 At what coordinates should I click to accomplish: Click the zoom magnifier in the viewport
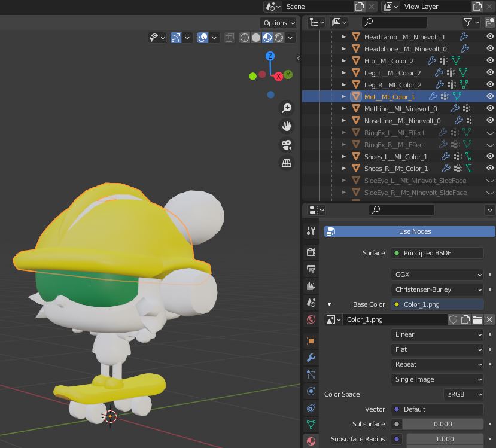click(x=287, y=108)
